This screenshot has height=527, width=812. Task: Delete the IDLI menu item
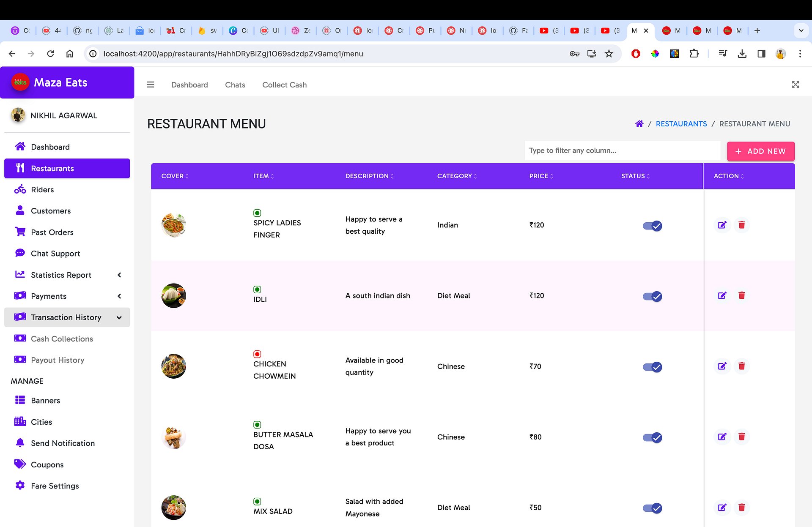pos(741,295)
